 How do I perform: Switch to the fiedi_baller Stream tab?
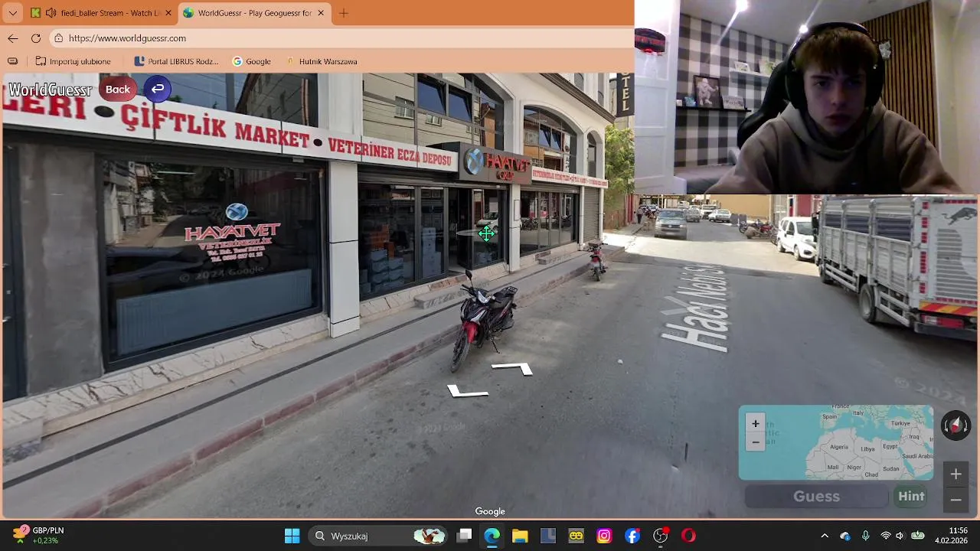100,13
